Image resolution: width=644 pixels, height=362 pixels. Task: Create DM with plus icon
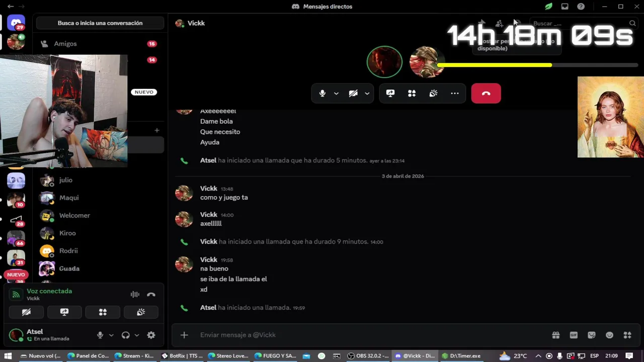coord(157,130)
